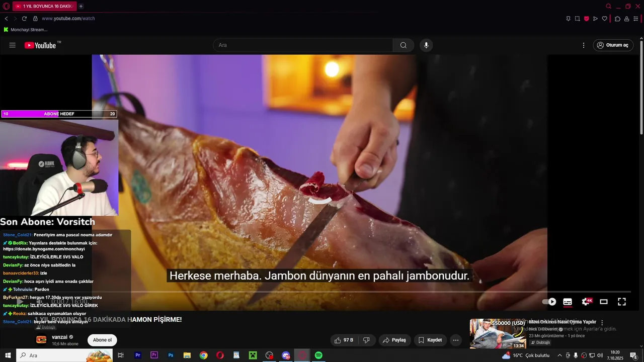Click the 'Oturum aç' sign-in button
Screen dimensions: 644x362
613,45
